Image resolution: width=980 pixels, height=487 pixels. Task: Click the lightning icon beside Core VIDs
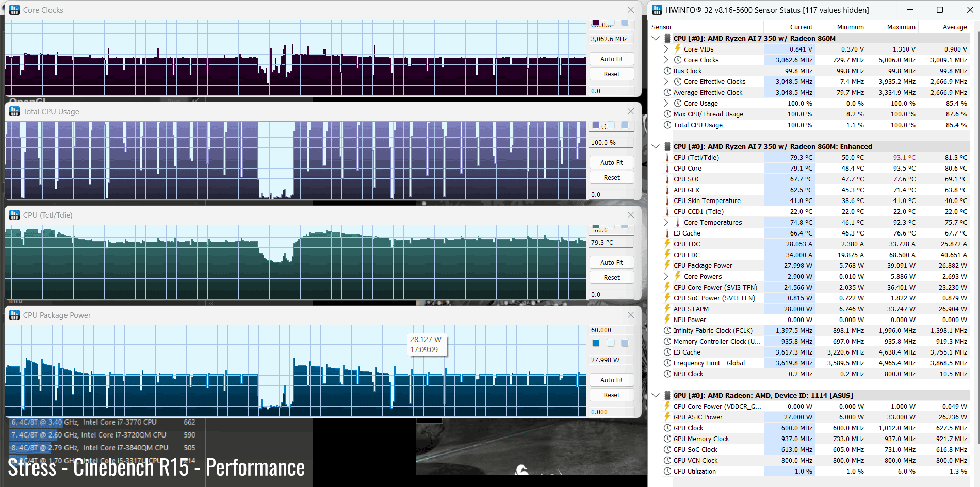678,49
